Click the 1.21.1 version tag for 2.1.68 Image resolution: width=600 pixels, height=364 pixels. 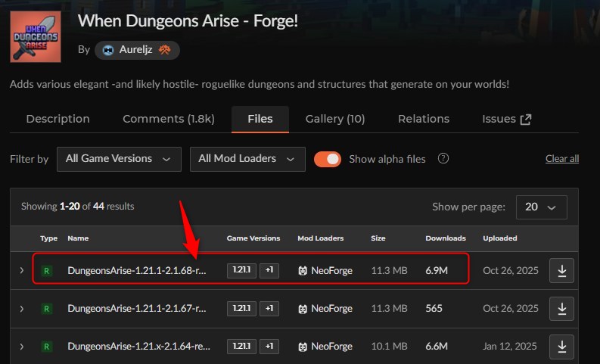pos(241,271)
